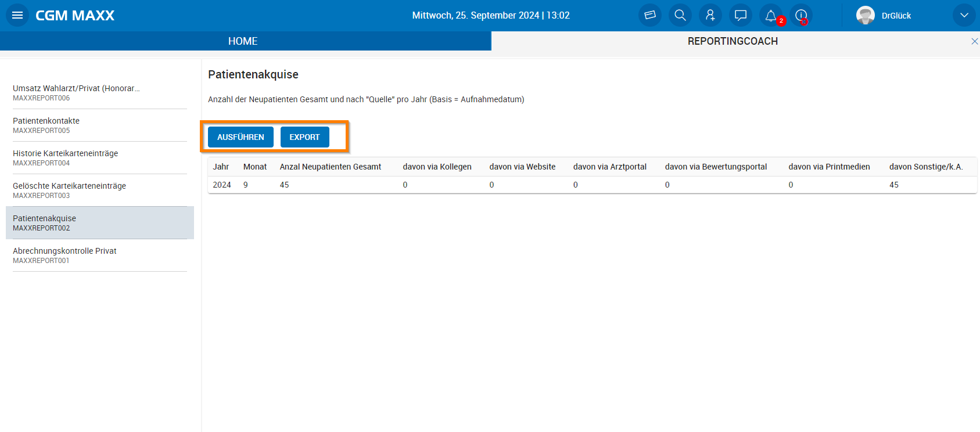This screenshot has height=432, width=980.
Task: Select Patientenakquise report MAXXREPORT002
Action: (100, 223)
